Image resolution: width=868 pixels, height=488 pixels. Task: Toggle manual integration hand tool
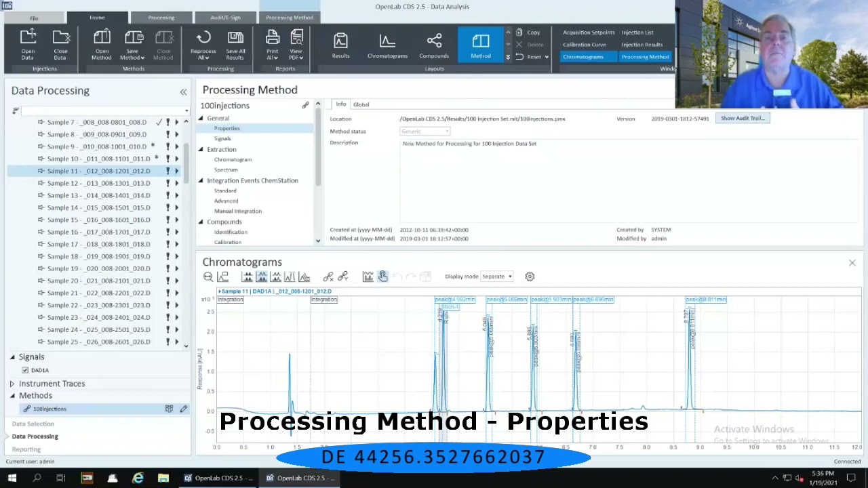click(x=382, y=277)
